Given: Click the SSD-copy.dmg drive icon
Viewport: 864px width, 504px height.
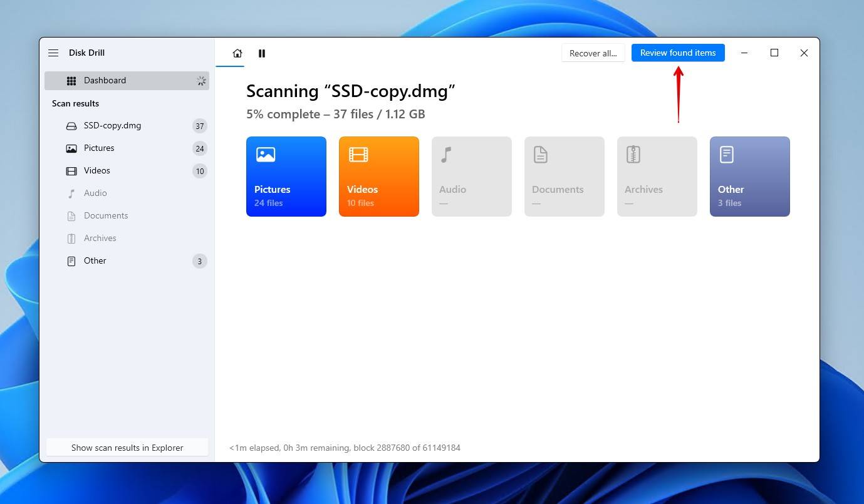Looking at the screenshot, I should coord(71,126).
